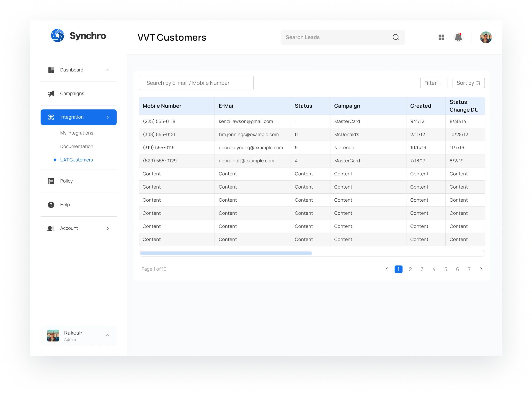This screenshot has height=395, width=532.
Task: Click the Page 1 of 10 label
Action: tap(154, 269)
